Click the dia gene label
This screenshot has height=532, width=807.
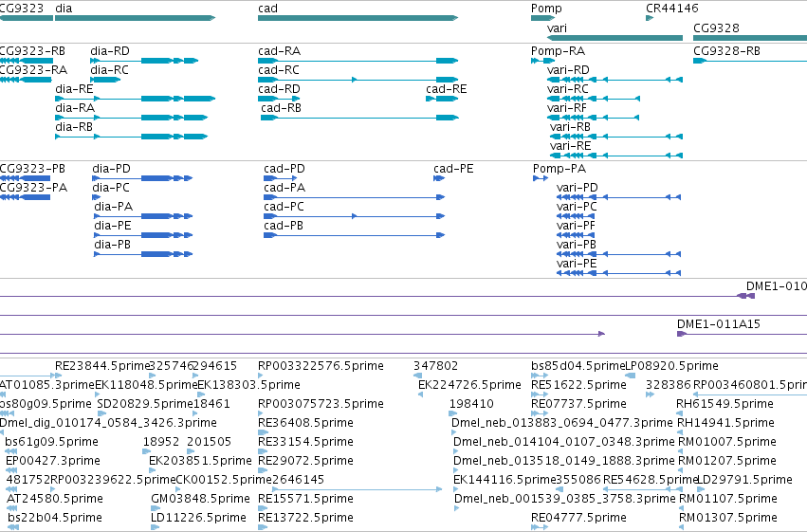tap(64, 9)
